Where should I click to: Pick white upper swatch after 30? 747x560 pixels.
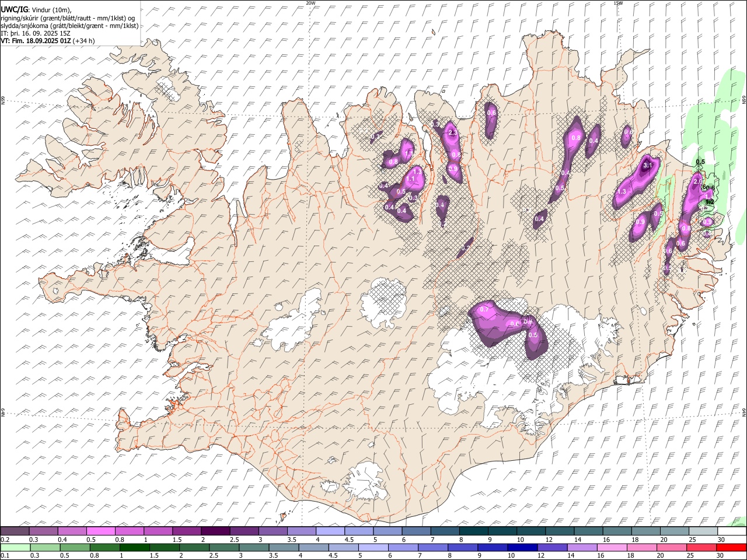coord(732,531)
